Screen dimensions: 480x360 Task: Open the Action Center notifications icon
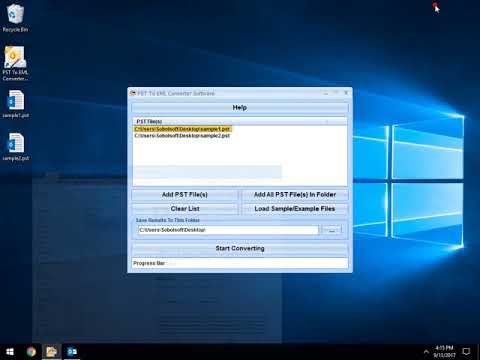coord(466,352)
